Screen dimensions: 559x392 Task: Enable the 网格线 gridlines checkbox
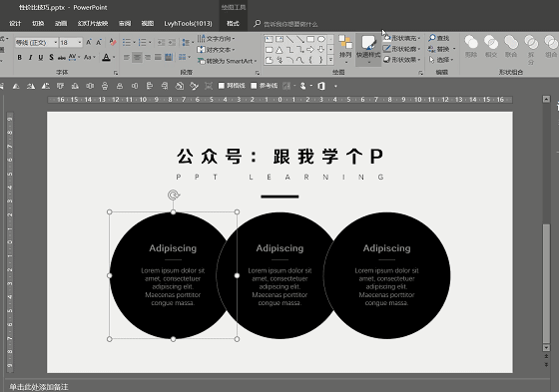(232, 86)
